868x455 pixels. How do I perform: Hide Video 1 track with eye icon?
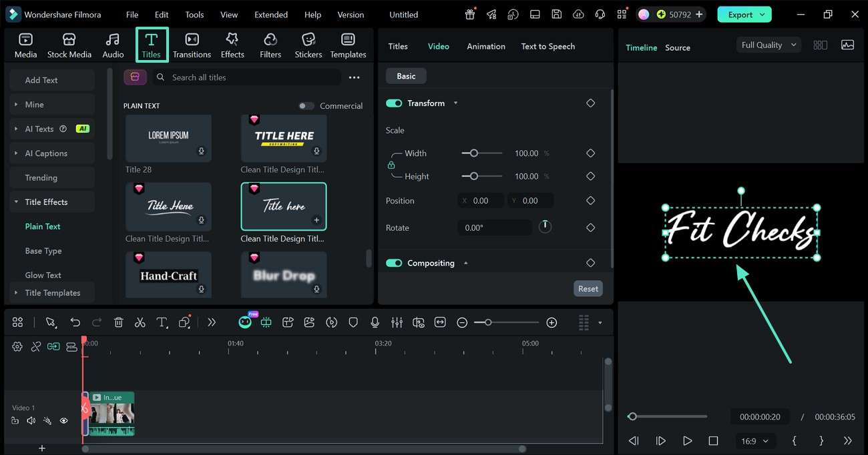tap(64, 421)
